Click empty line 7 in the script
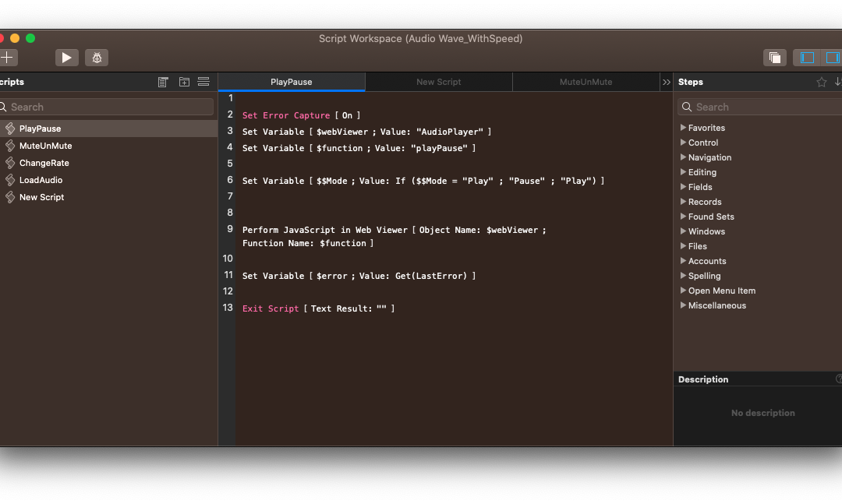 tap(454, 196)
